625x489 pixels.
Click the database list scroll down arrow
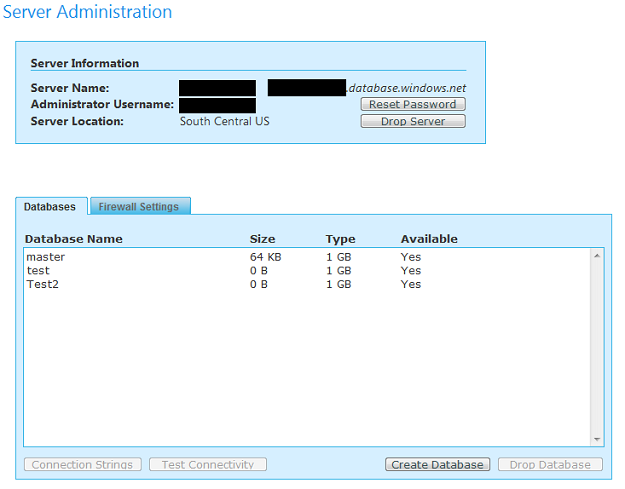pyautogui.click(x=597, y=439)
